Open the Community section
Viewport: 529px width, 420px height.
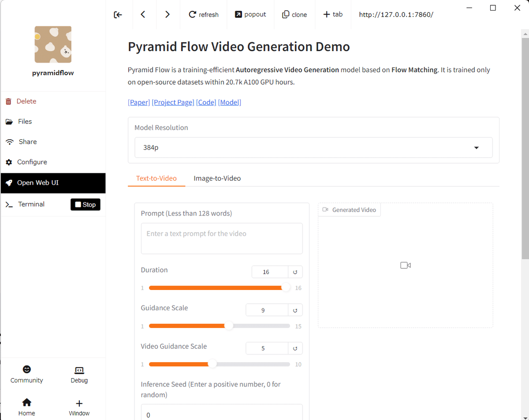(x=27, y=374)
